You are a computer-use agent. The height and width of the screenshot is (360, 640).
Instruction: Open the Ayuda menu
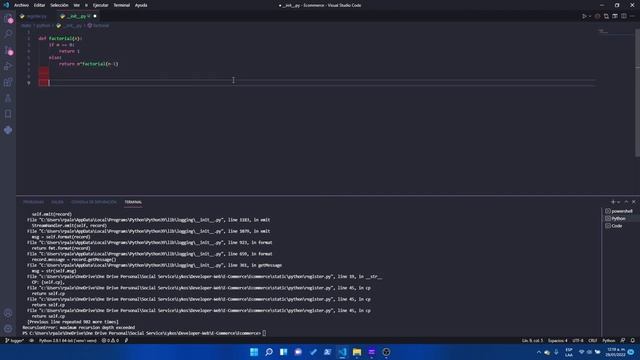[141, 5]
